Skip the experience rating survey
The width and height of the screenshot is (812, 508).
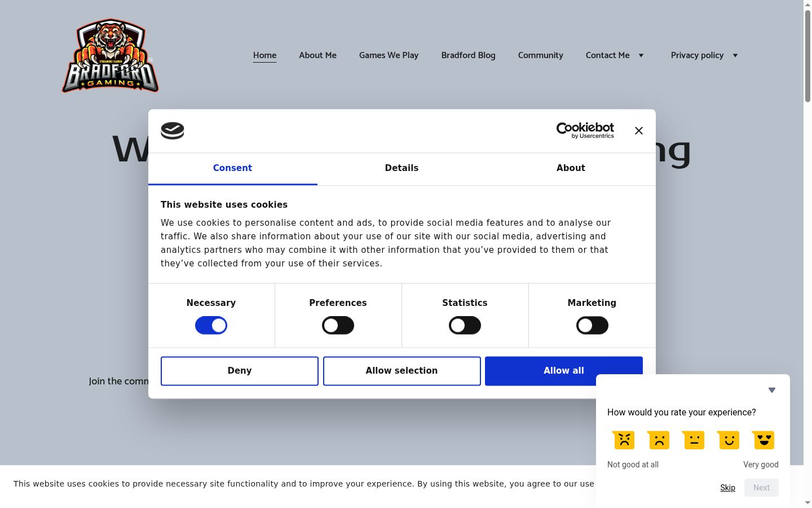coord(727,488)
